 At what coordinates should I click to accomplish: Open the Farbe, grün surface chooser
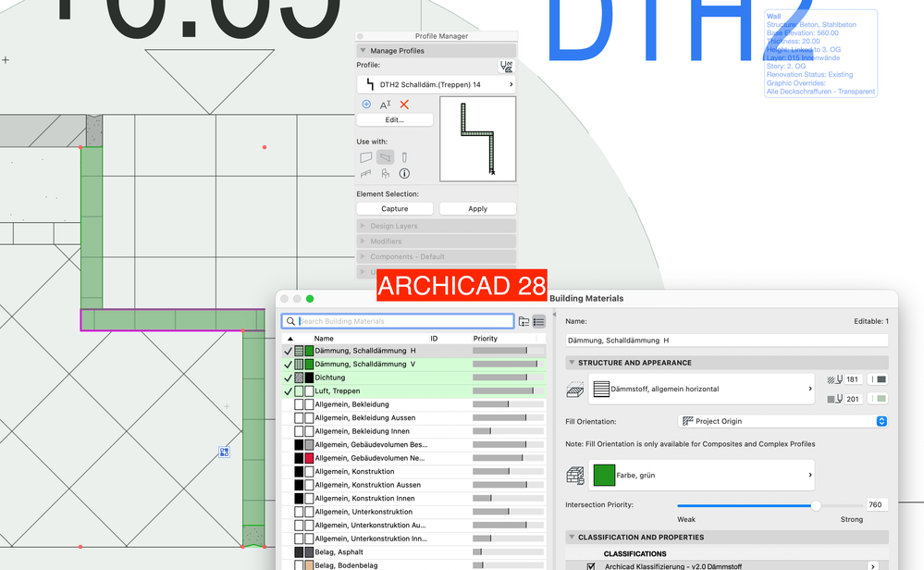701,475
